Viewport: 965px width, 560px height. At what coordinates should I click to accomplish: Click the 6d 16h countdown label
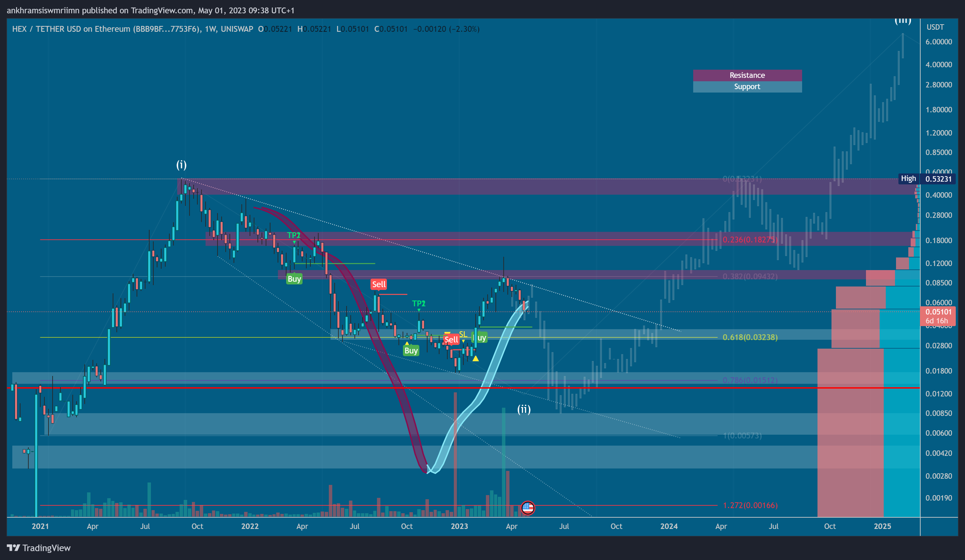point(937,321)
